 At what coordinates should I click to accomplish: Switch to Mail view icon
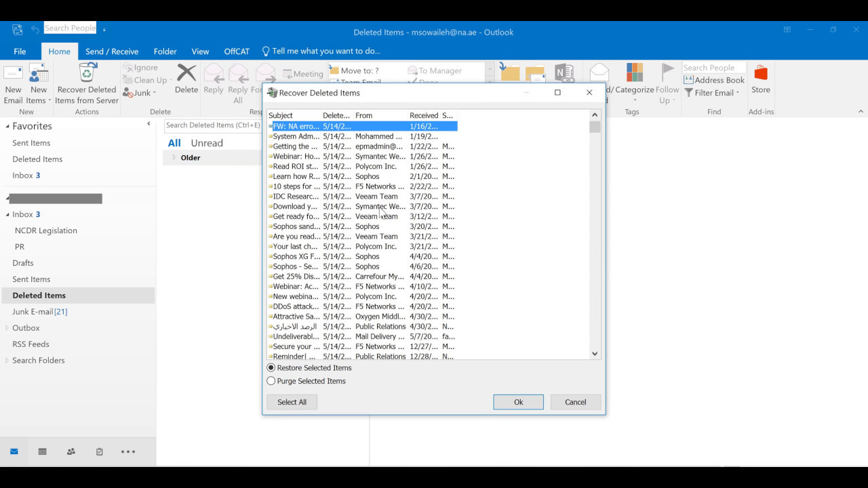coord(14,451)
